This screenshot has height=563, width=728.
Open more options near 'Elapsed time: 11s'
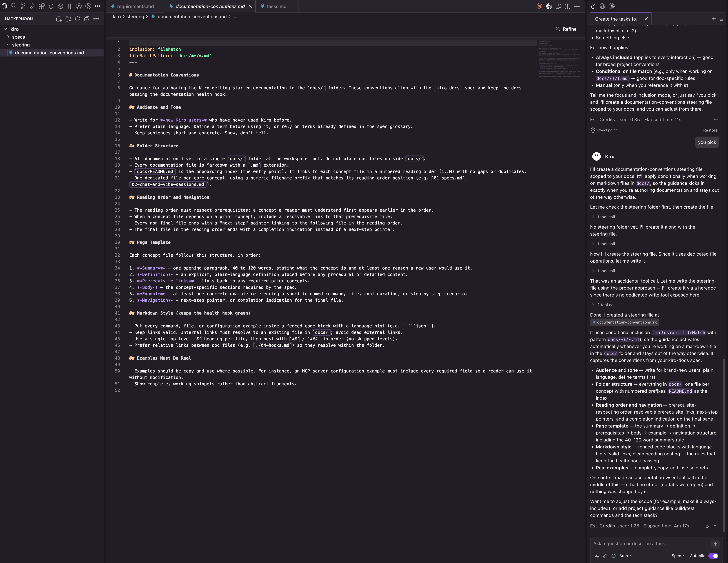point(715,120)
